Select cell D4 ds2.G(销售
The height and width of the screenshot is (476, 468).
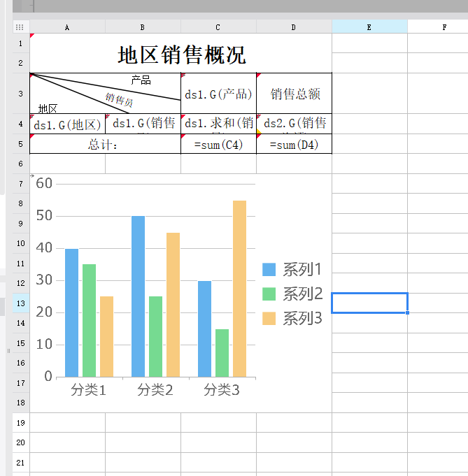(x=295, y=124)
